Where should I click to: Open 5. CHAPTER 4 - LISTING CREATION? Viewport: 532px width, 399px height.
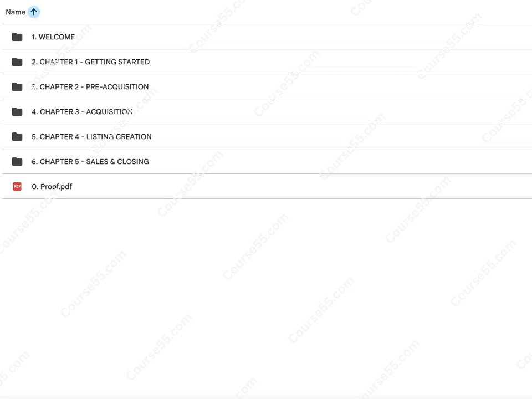click(91, 136)
